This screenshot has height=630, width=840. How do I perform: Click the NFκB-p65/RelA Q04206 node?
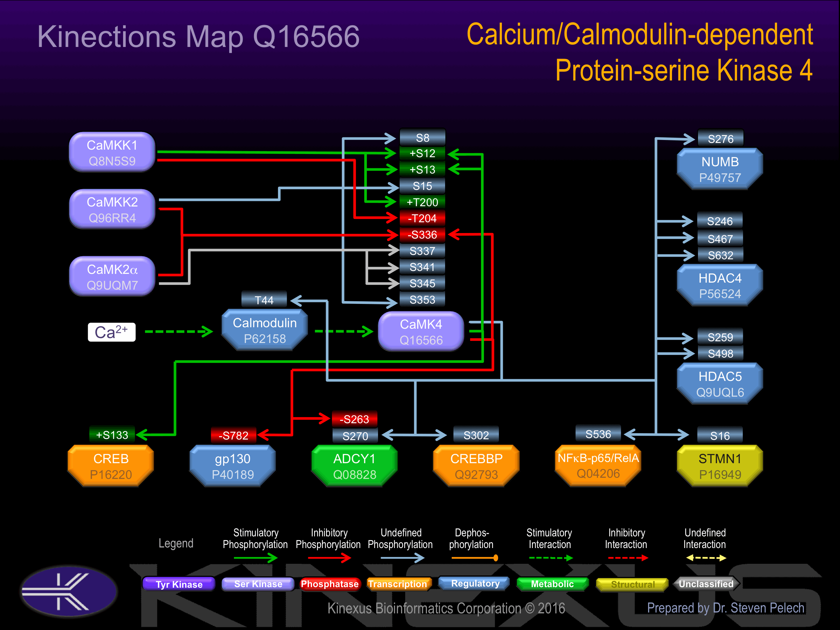coord(598,466)
